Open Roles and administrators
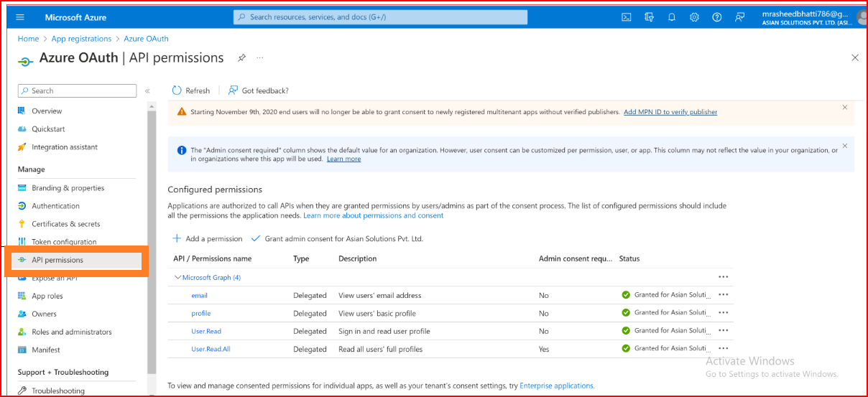 pyautogui.click(x=72, y=332)
